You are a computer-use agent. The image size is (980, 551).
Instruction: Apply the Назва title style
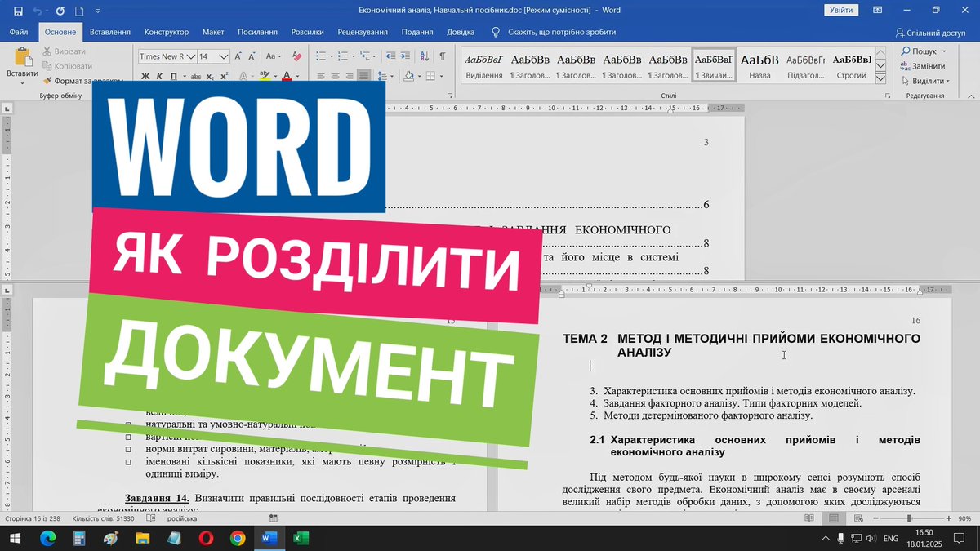tap(759, 65)
